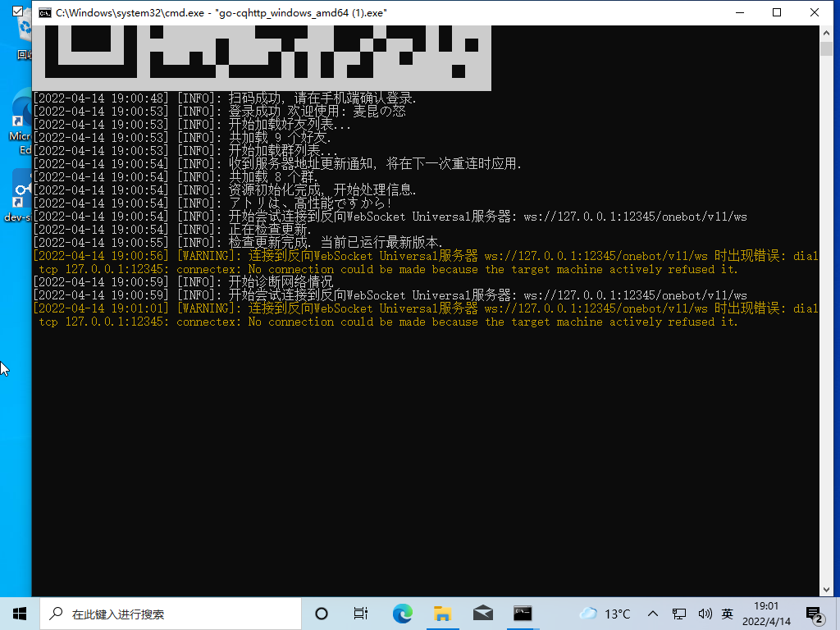Click the log line 开始诊断网络情况
Image resolution: width=840 pixels, height=630 pixels.
tap(184, 282)
